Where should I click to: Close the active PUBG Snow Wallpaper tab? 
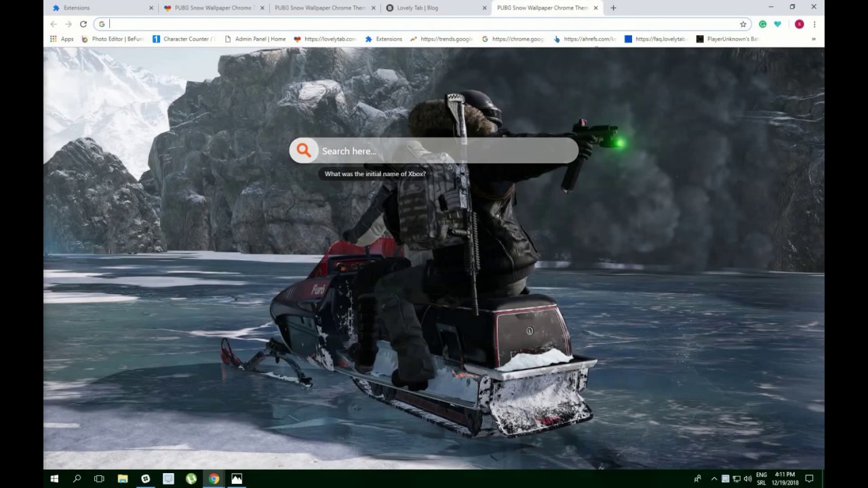click(x=596, y=7)
